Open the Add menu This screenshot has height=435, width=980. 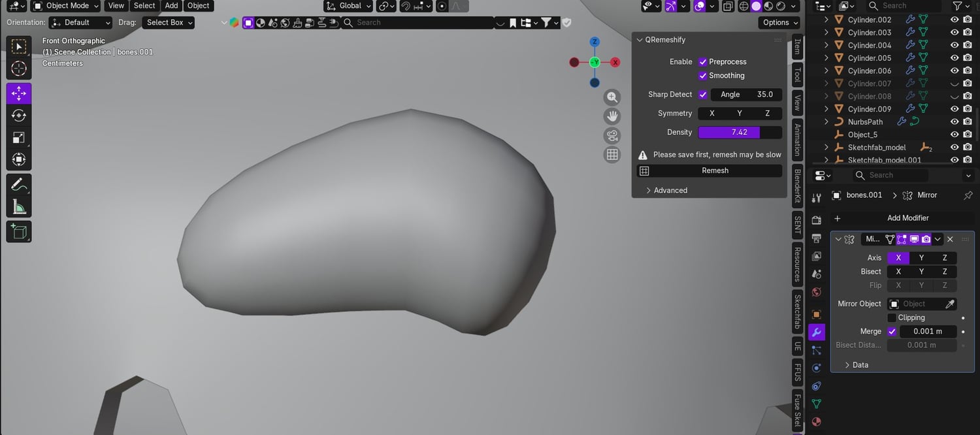pyautogui.click(x=171, y=6)
